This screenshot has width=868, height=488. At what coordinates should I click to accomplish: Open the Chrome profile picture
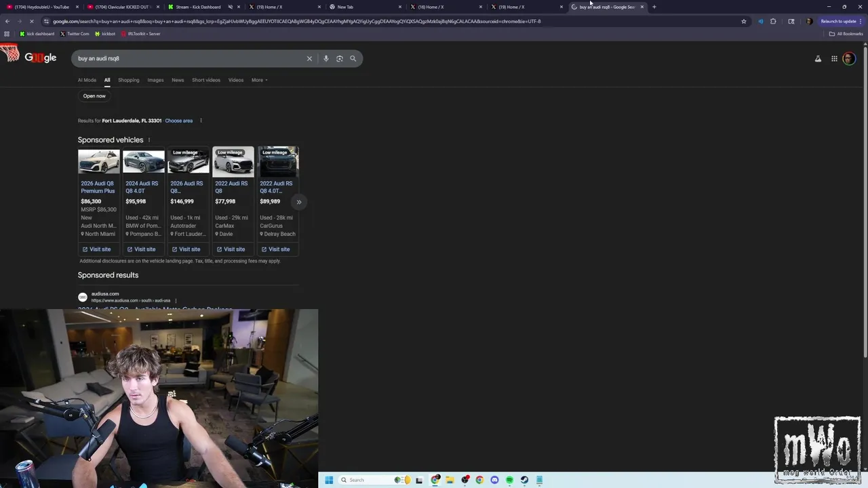point(809,21)
